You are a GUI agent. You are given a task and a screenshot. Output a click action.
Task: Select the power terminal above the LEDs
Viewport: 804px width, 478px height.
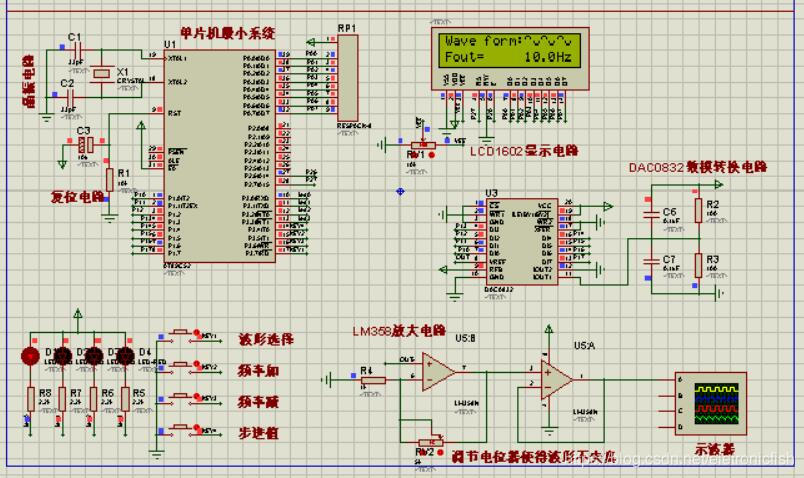coord(77,313)
